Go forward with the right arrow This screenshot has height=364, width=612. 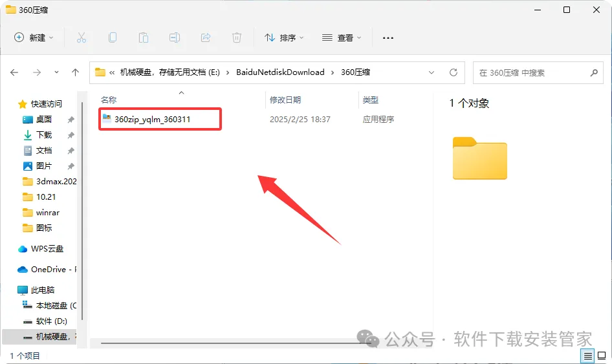click(x=37, y=72)
